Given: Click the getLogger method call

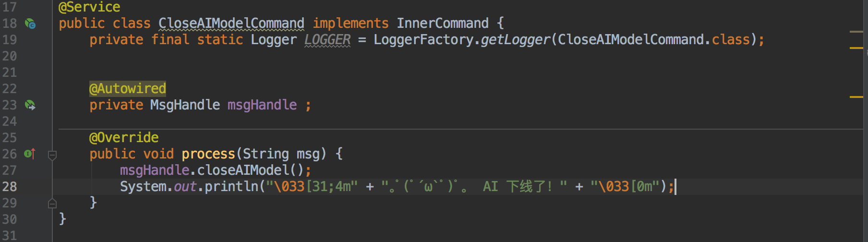Looking at the screenshot, I should (515, 40).
